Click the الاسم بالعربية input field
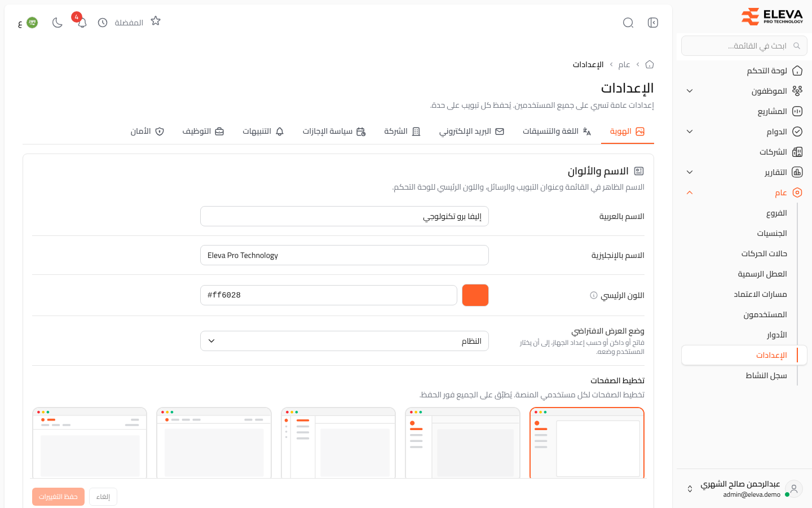This screenshot has height=508, width=812. [x=345, y=216]
